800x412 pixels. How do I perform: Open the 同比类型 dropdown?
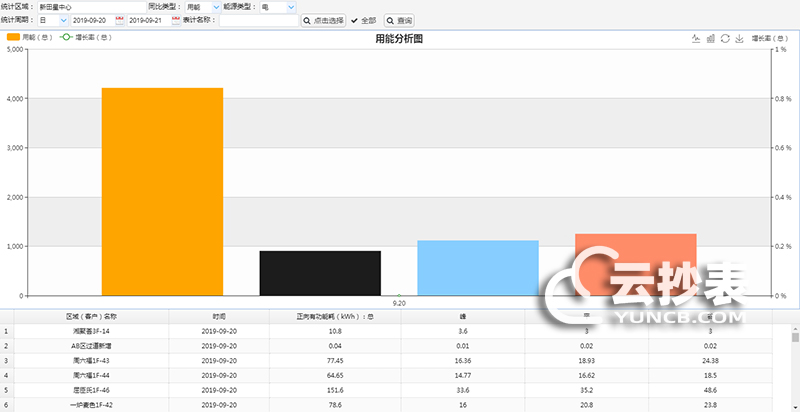[202, 6]
